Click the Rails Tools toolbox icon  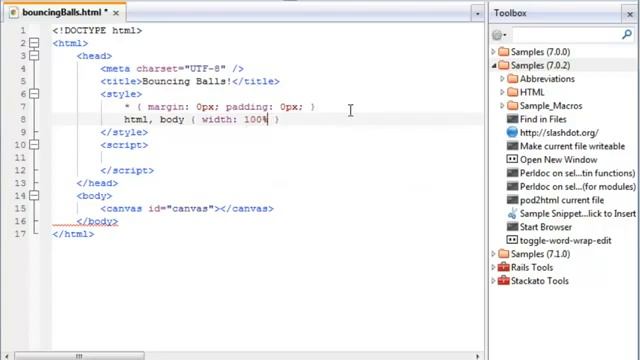click(x=504, y=267)
